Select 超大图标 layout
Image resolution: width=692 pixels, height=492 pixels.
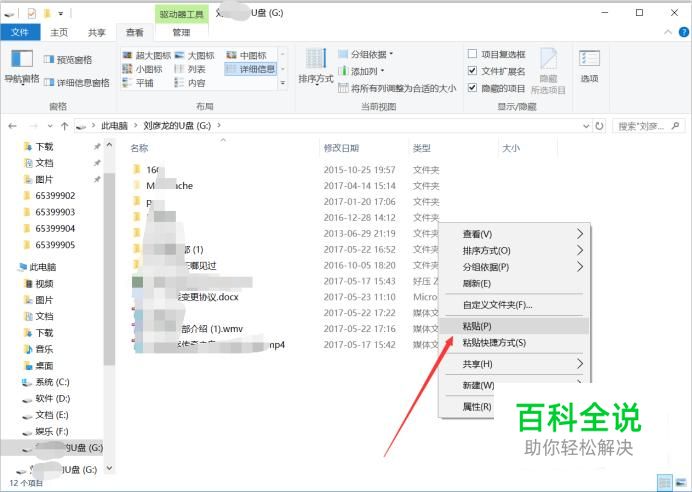click(147, 55)
